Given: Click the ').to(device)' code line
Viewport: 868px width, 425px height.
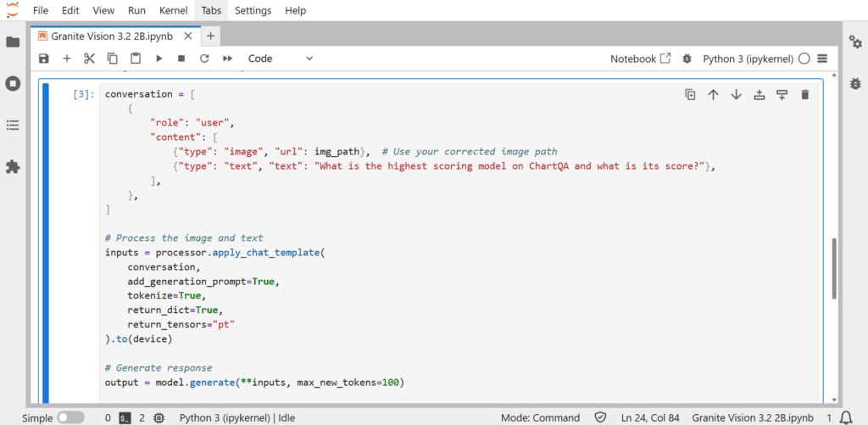Looking at the screenshot, I should click(138, 339).
